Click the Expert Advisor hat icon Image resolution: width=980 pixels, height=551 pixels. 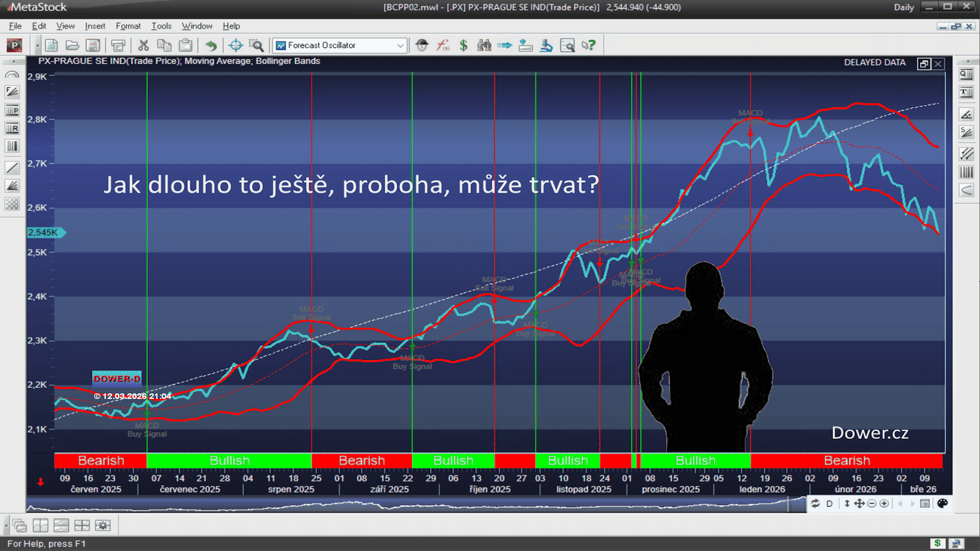coord(422,45)
